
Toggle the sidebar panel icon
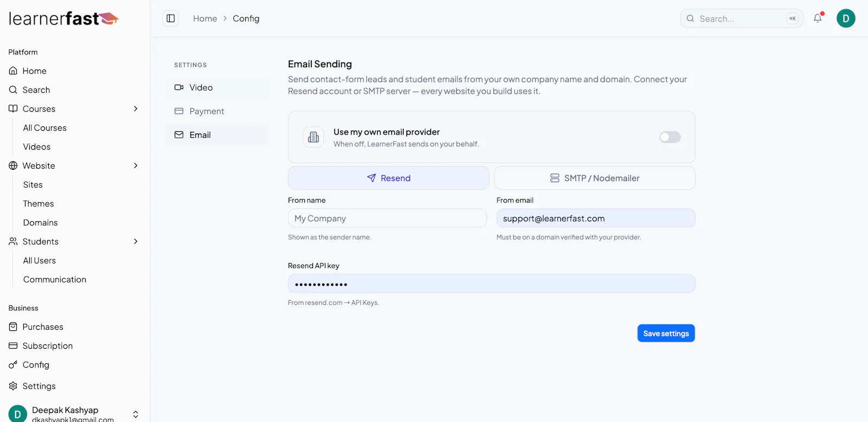[170, 18]
